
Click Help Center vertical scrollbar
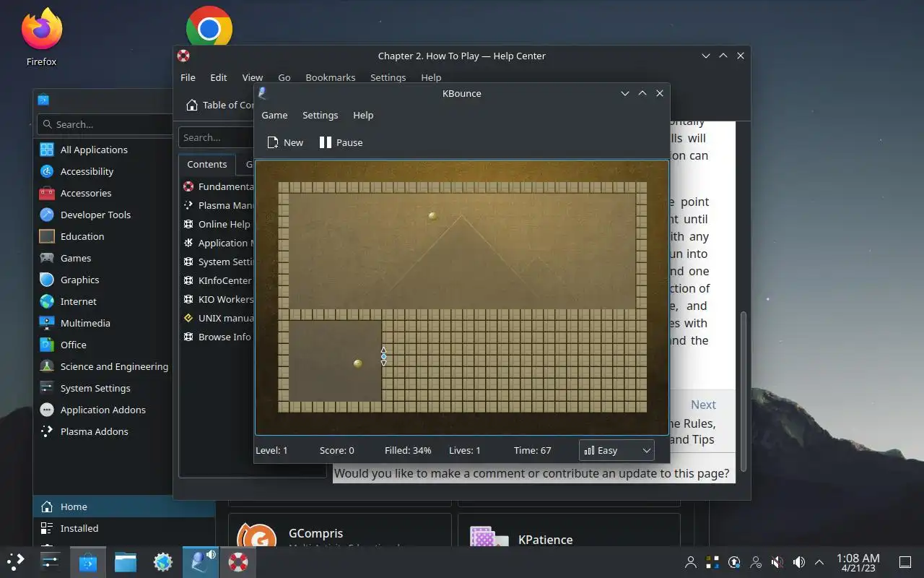(x=743, y=390)
